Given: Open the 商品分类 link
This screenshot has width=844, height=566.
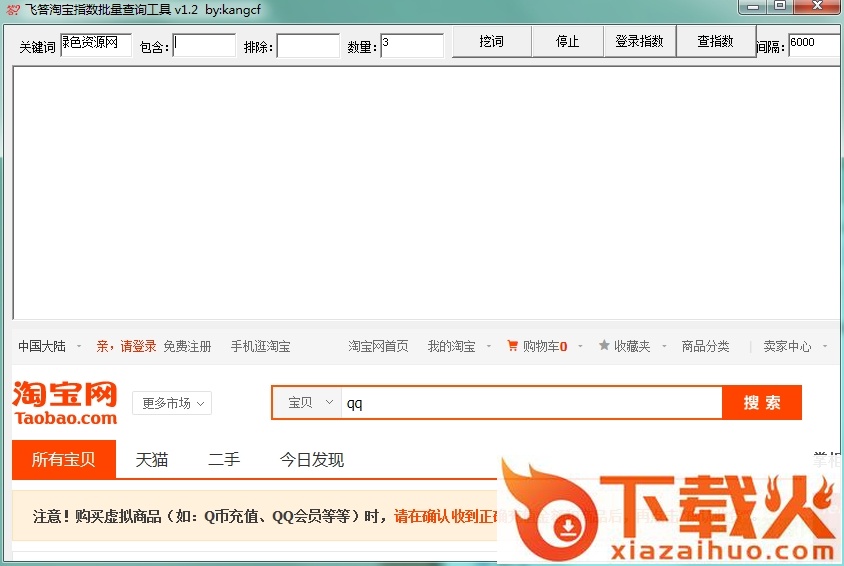Looking at the screenshot, I should [x=705, y=346].
